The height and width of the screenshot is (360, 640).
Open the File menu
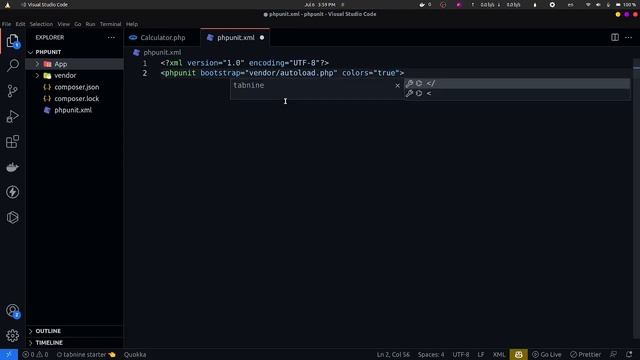click(7, 24)
